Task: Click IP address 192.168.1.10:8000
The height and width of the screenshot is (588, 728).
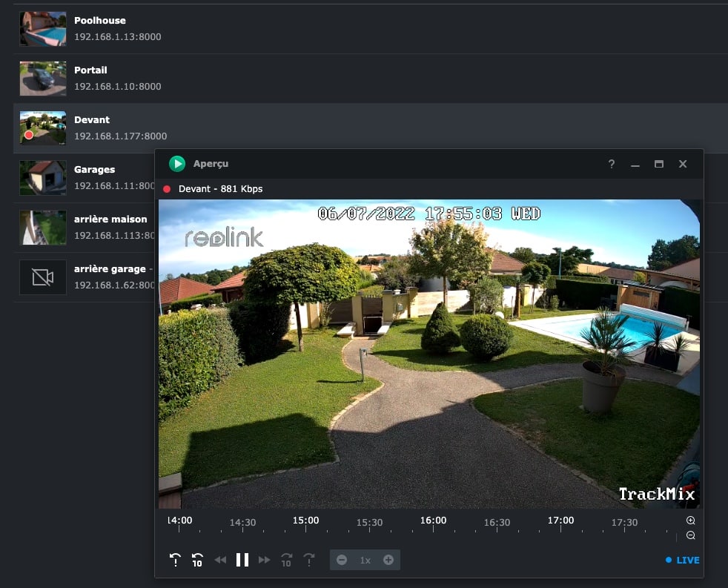Action: pos(118,87)
